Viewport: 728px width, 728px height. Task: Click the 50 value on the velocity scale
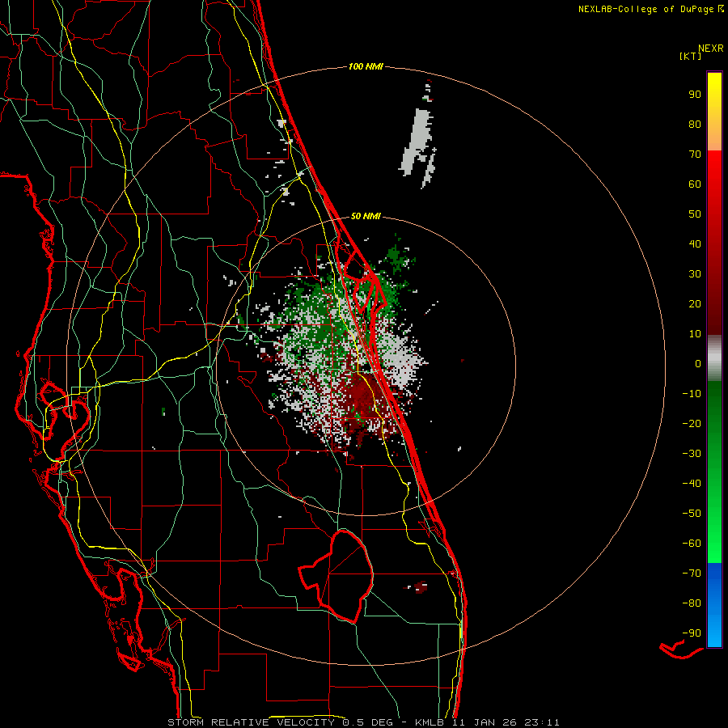point(695,214)
